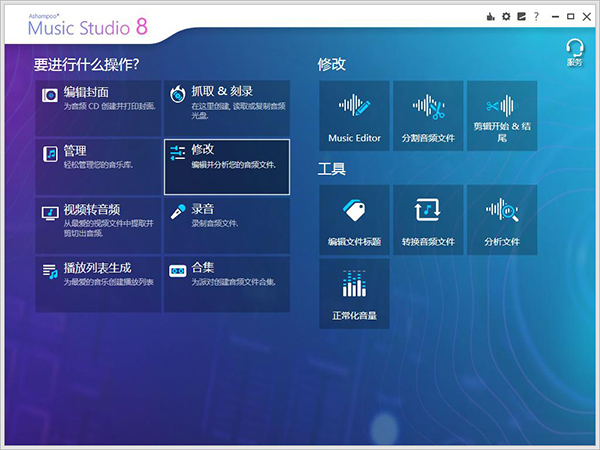This screenshot has height=450, width=600.
Task: Open the 正常化音量 normalize volume tool
Action: point(354,293)
